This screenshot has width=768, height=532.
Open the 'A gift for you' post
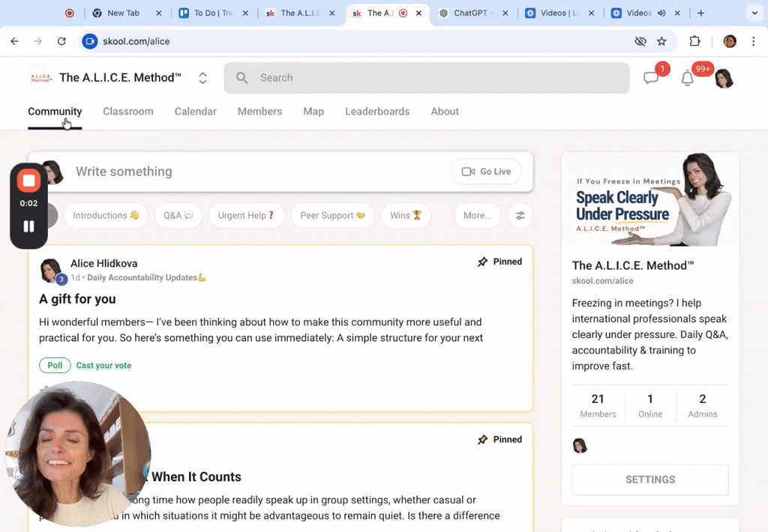click(77, 299)
